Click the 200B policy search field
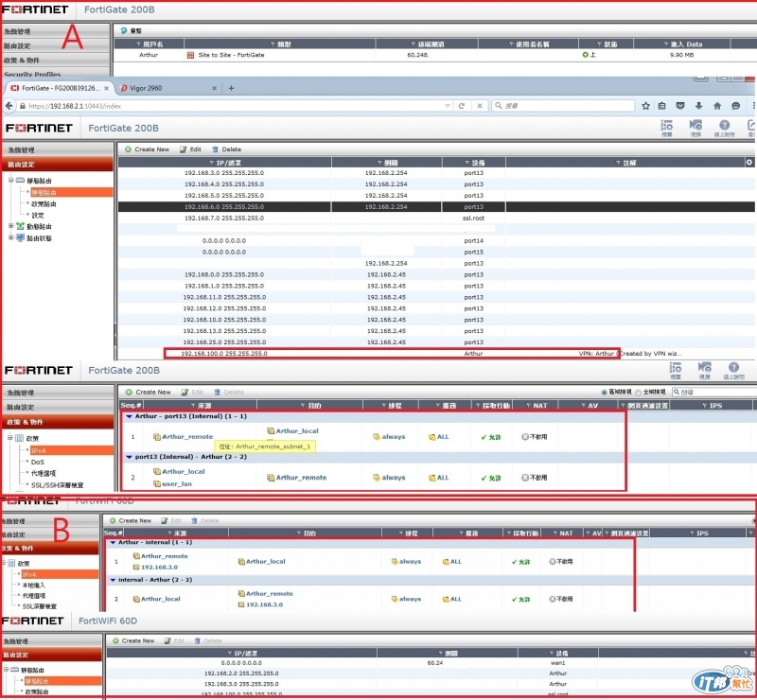The width and height of the screenshot is (757, 700). (x=714, y=392)
